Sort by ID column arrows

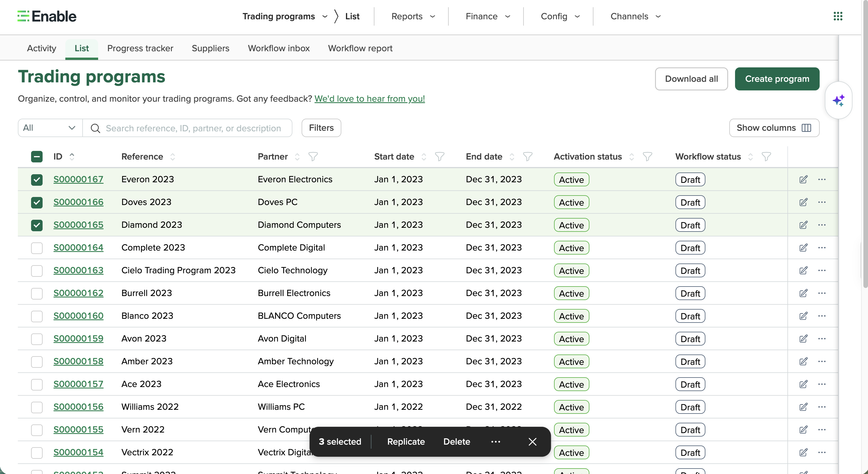[x=72, y=156]
